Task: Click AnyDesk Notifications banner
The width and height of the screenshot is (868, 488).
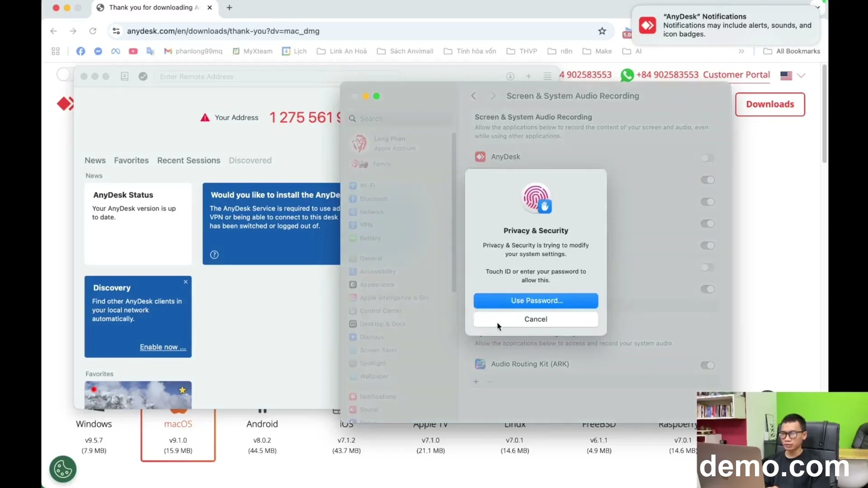Action: pos(726,25)
